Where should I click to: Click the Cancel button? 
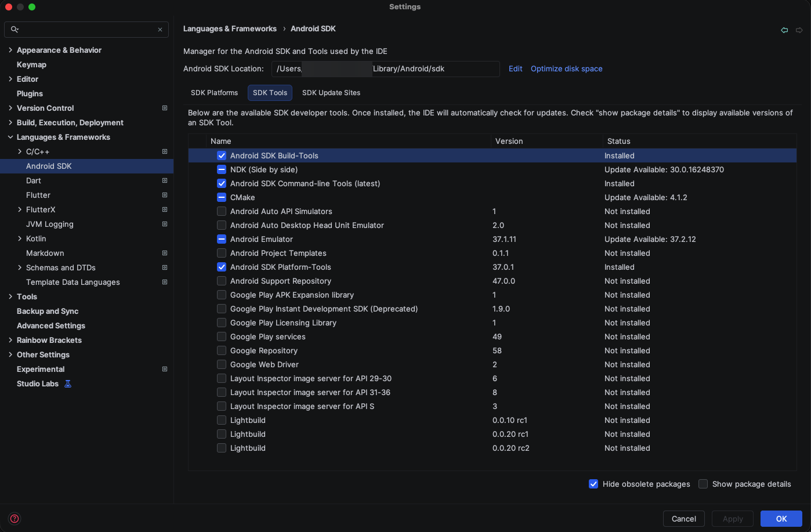[684, 519]
